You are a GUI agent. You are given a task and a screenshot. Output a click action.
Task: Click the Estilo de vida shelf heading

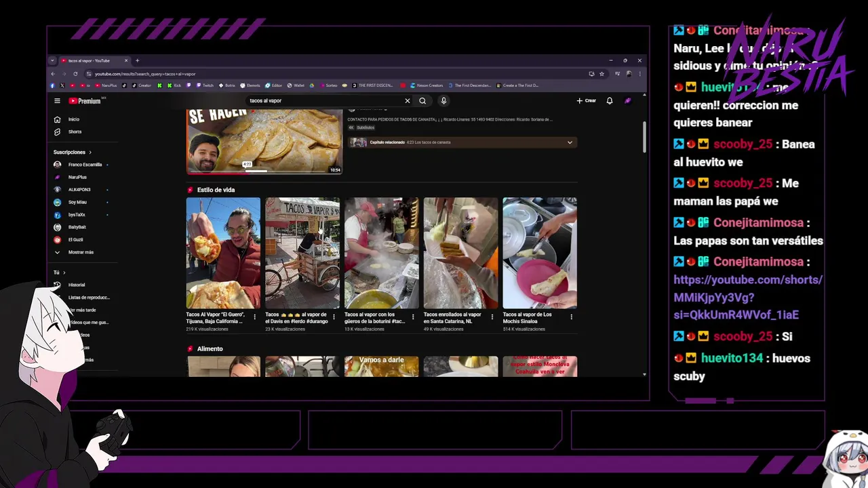[x=216, y=190]
